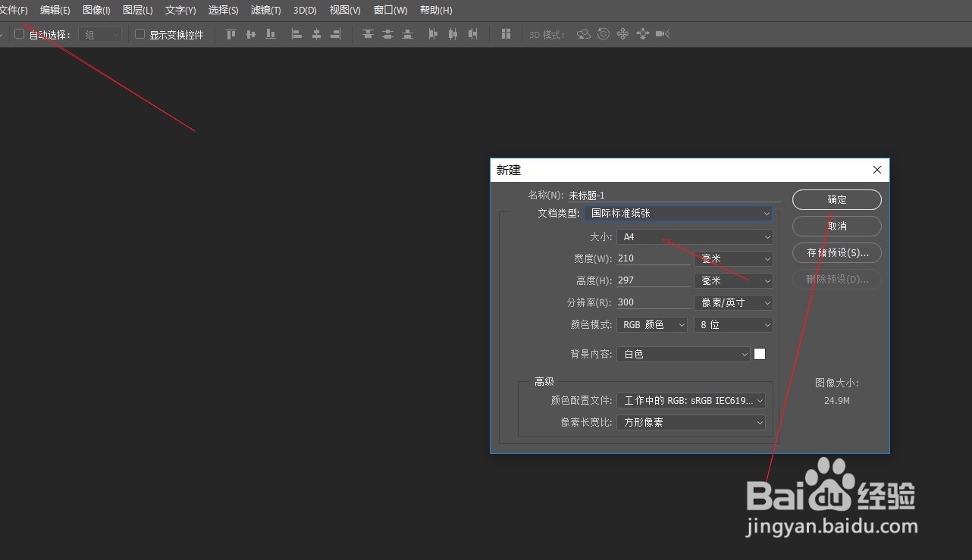This screenshot has height=560, width=972.
Task: Click the distribute vertical centers icon
Action: point(387,34)
